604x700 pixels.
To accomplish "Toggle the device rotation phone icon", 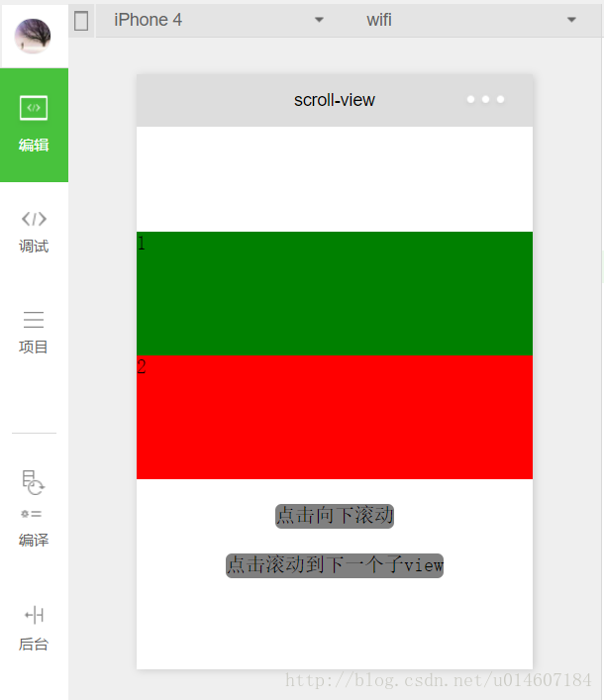I will click(81, 21).
